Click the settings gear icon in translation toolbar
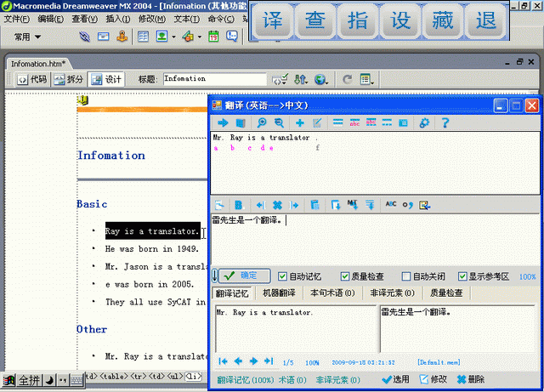This screenshot has height=392, width=544. click(424, 123)
